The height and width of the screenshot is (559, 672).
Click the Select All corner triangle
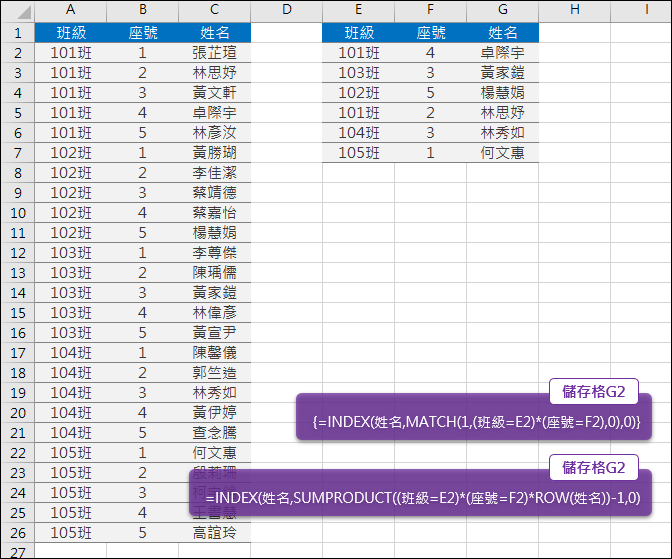click(23, 12)
